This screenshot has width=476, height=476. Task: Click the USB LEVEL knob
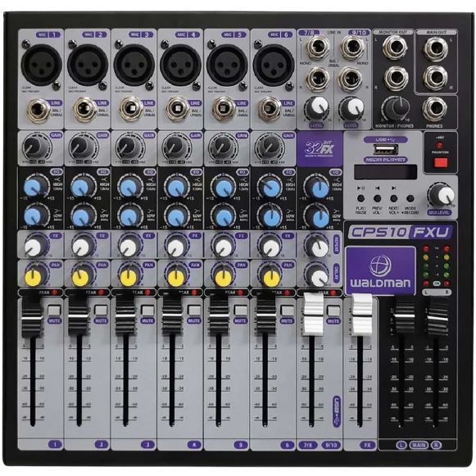(x=442, y=195)
